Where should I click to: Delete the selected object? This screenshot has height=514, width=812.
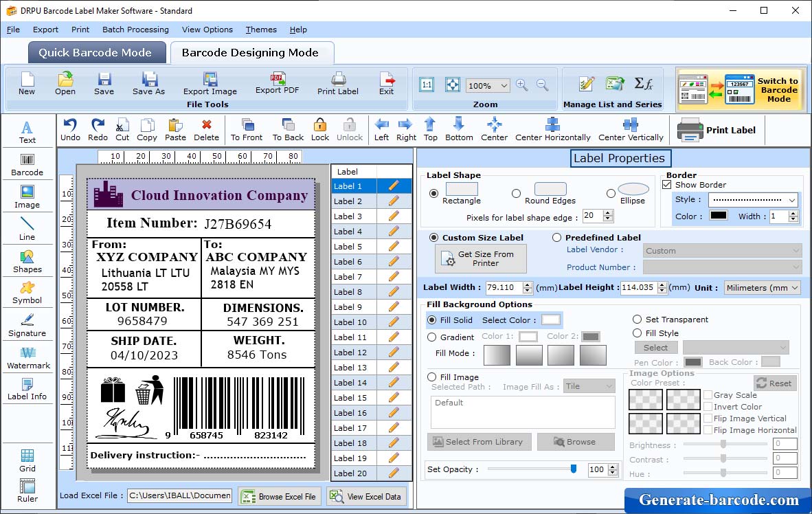click(206, 130)
